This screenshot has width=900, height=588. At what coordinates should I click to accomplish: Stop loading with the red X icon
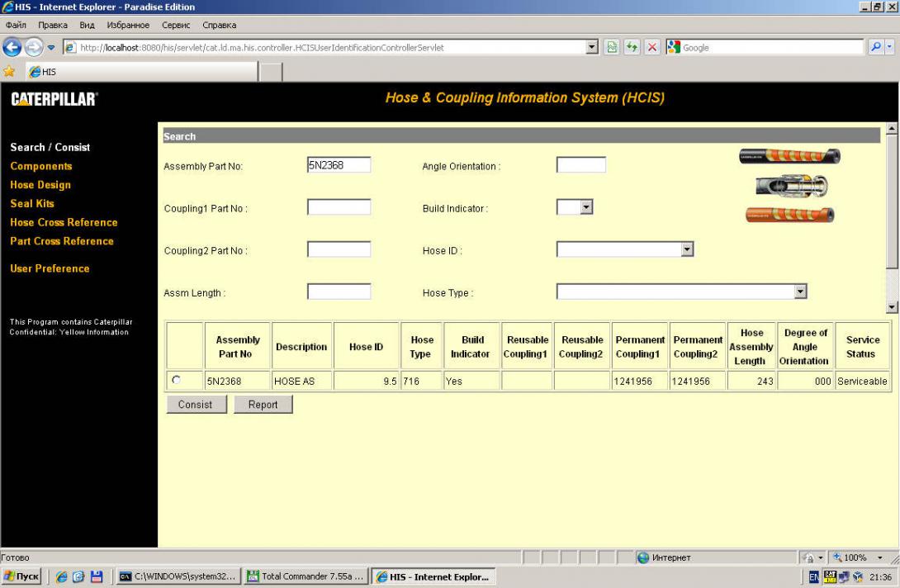click(x=652, y=48)
